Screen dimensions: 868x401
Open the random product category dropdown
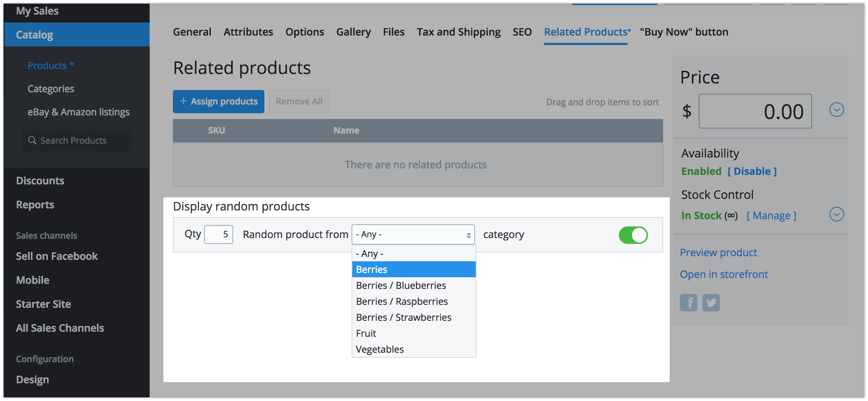tap(413, 234)
